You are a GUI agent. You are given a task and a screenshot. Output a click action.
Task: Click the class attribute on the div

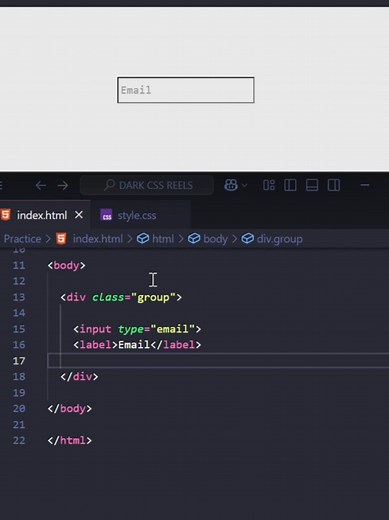point(108,297)
